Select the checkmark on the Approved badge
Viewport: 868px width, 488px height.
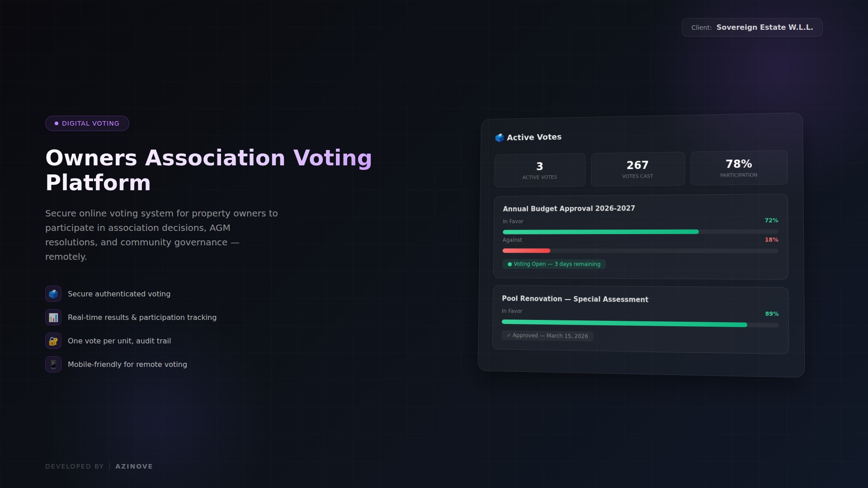point(509,336)
